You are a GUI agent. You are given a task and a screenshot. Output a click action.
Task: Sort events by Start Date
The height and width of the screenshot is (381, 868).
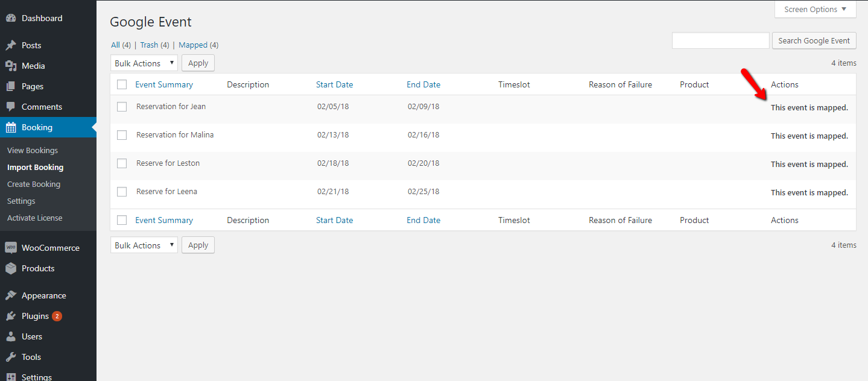click(x=334, y=84)
